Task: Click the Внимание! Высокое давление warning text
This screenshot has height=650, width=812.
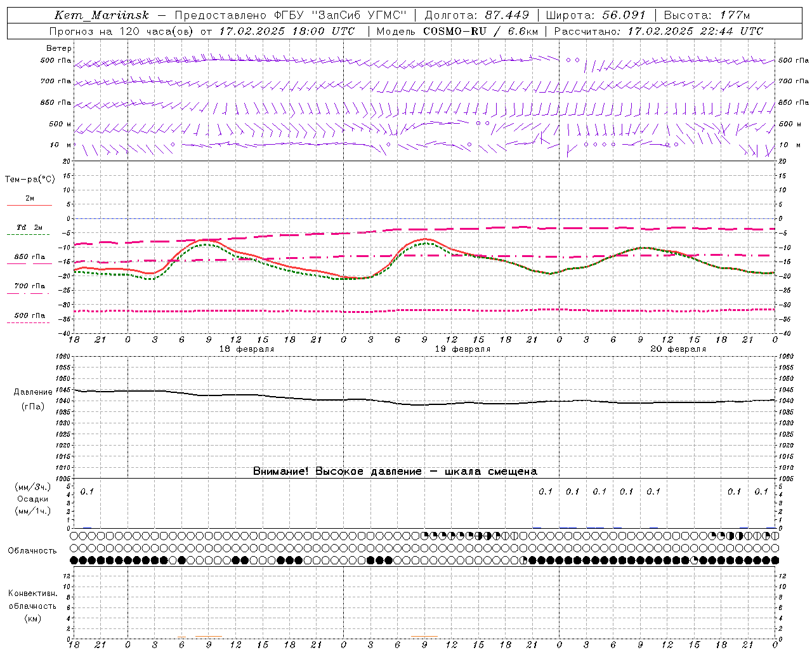Action: click(395, 472)
